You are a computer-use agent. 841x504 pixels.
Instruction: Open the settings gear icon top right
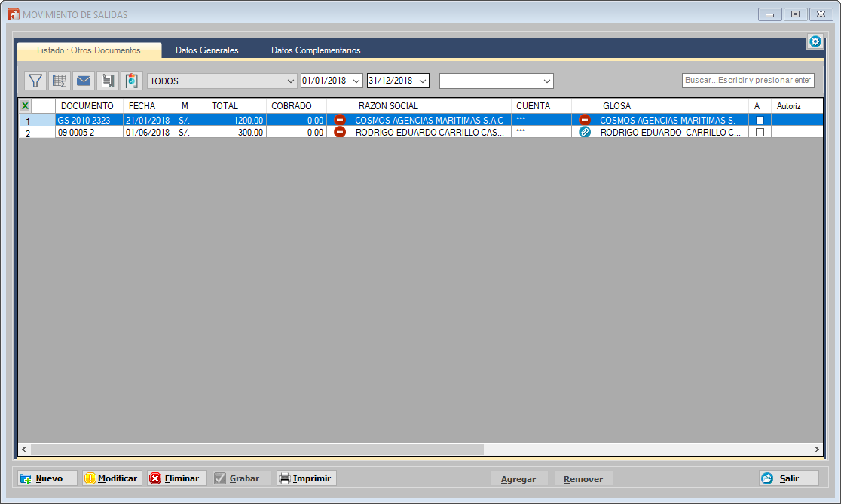pos(815,41)
